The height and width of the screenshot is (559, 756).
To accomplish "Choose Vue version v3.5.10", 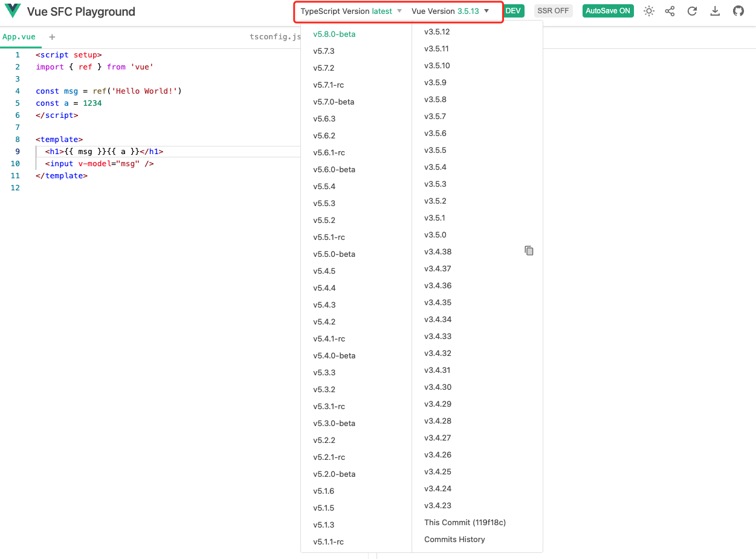I will (x=437, y=66).
